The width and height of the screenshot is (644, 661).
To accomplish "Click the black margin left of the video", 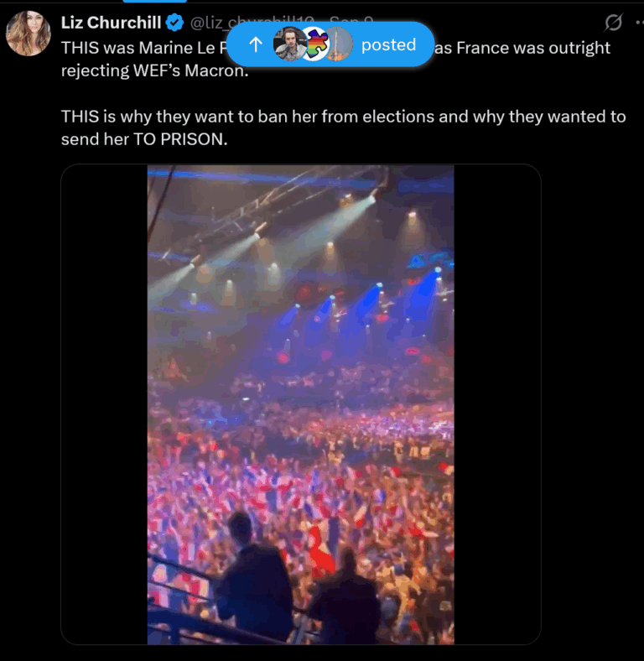I will pos(104,404).
